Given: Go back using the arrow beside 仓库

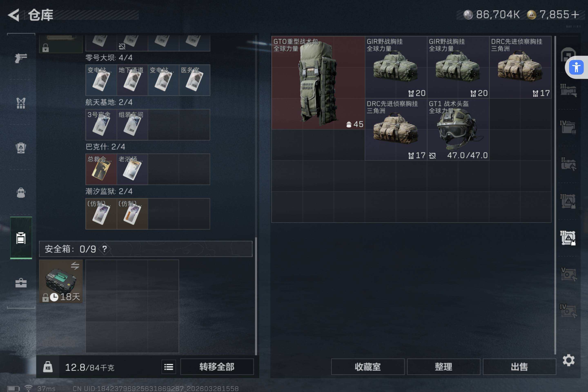Looking at the screenshot, I should (14, 15).
